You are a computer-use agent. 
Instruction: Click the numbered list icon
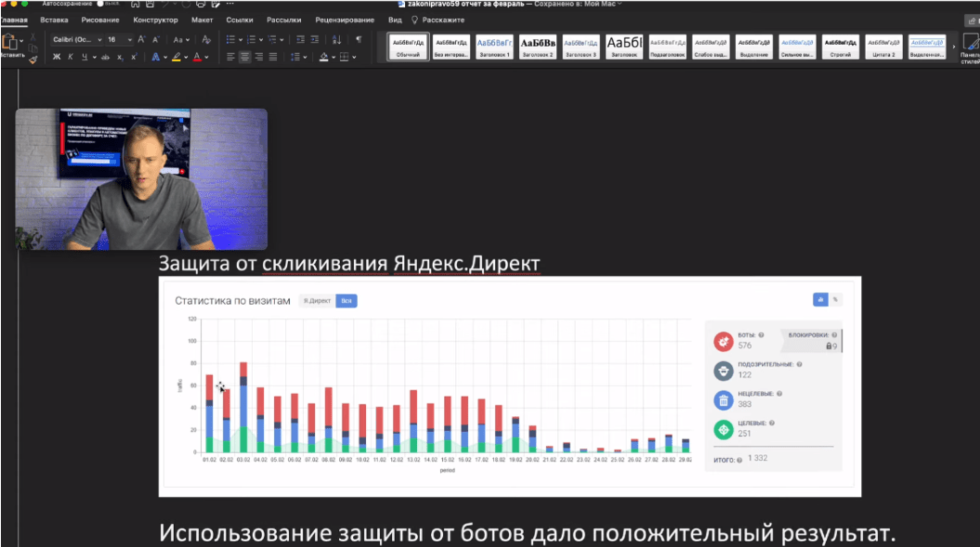tap(251, 39)
